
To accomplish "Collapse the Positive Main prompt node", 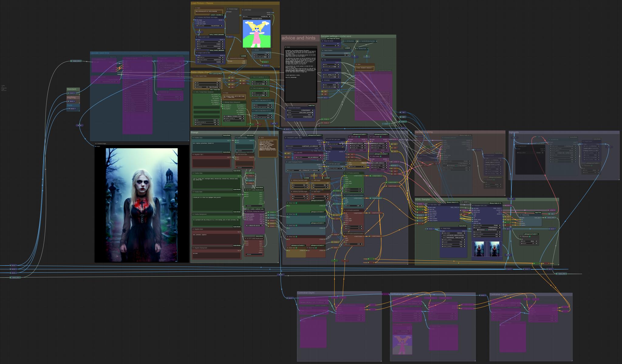I will tap(193, 192).
